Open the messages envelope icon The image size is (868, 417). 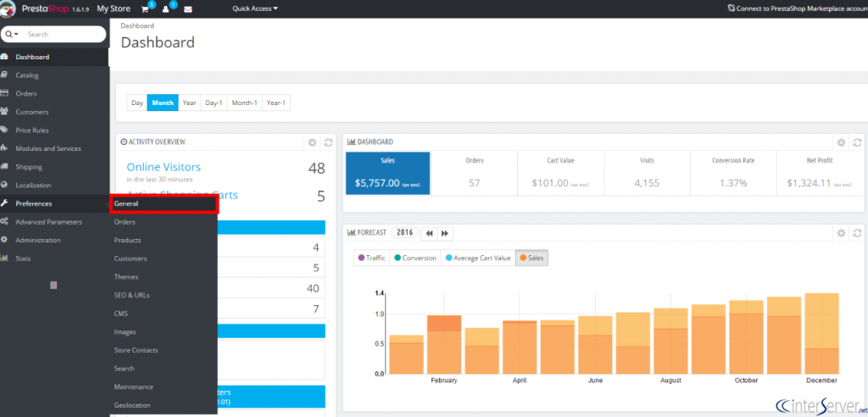[187, 9]
